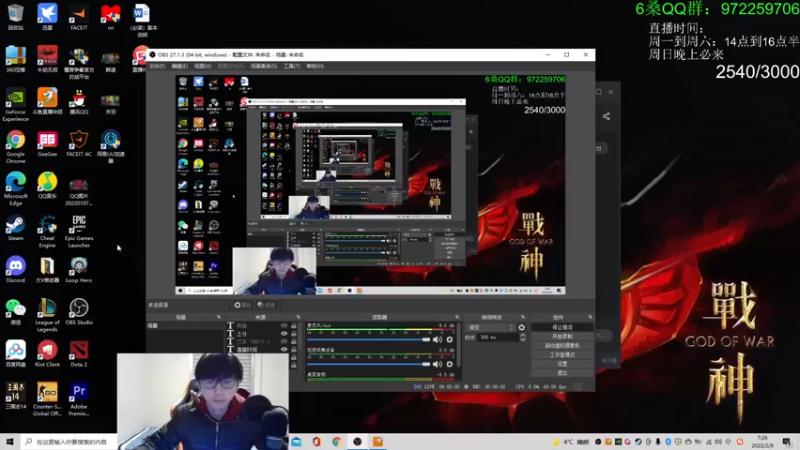Open the Recycle Bin desktop icon
800x450 pixels.
[x=15, y=16]
